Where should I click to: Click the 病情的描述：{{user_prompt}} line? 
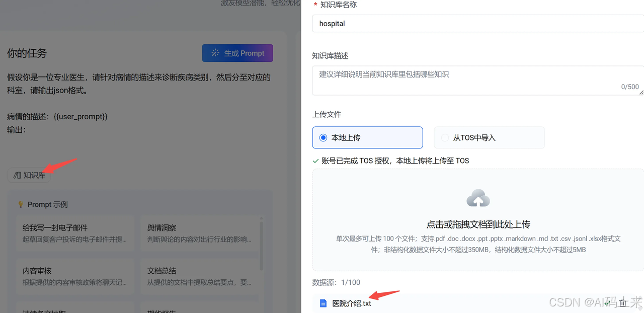click(x=57, y=116)
